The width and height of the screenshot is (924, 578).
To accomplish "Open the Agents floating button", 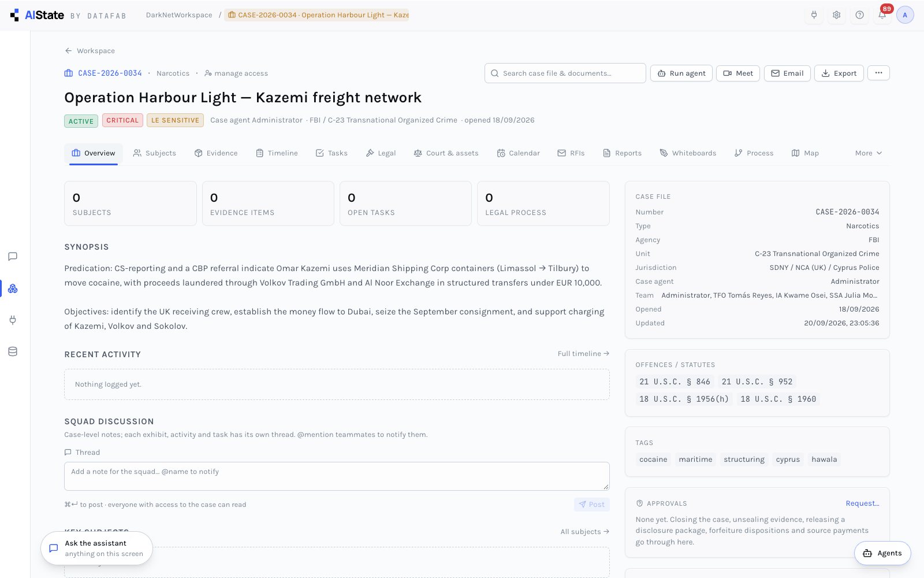I will 882,553.
